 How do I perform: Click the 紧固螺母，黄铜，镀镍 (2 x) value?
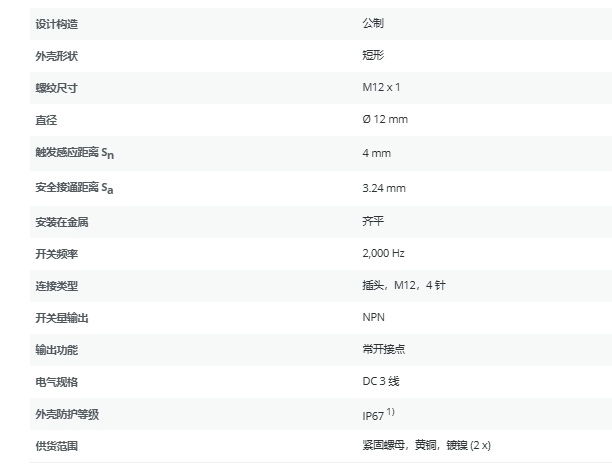(x=426, y=444)
